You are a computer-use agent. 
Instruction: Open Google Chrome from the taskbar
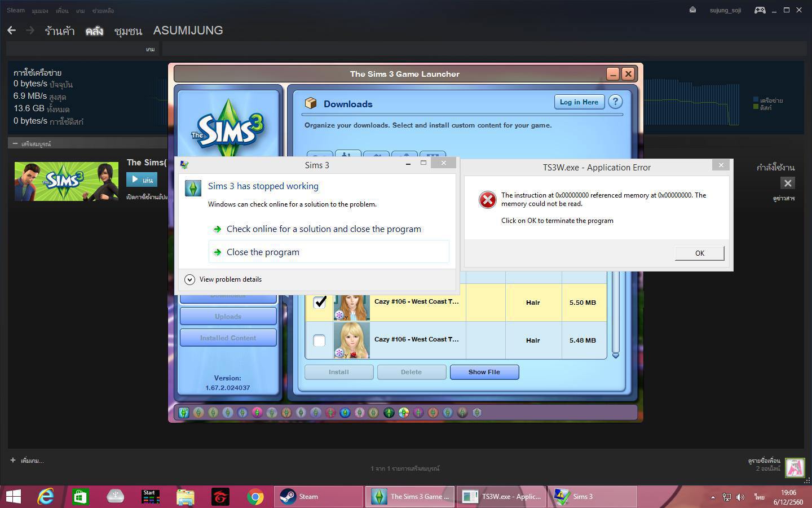(255, 497)
